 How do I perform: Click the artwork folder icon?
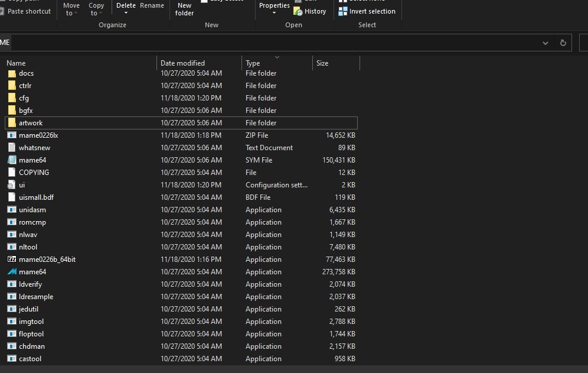pos(12,123)
